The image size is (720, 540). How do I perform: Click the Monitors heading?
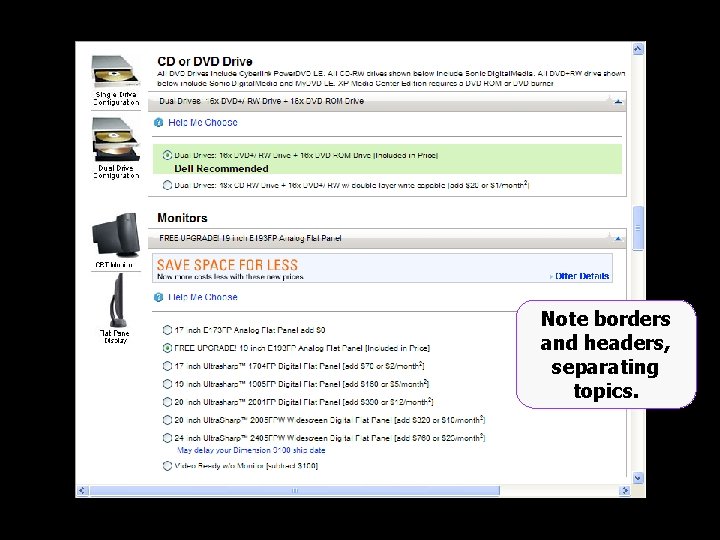click(182, 218)
